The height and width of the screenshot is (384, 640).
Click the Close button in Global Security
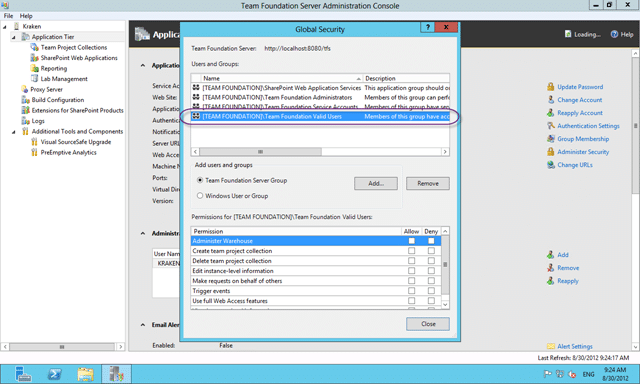428,324
